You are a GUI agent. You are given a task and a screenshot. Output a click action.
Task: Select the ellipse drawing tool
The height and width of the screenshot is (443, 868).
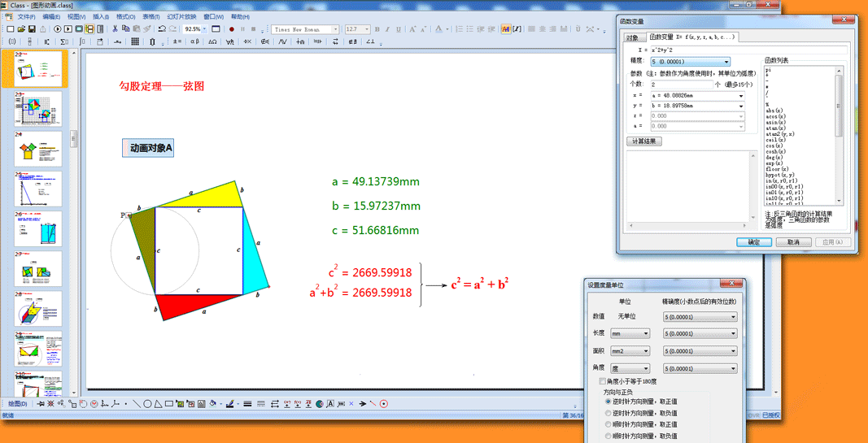147,404
